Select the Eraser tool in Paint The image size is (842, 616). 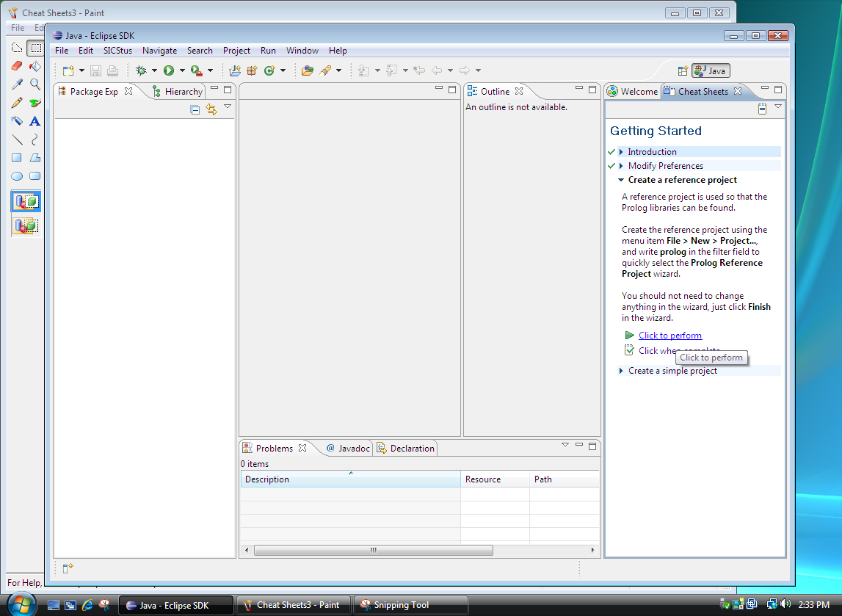17,66
